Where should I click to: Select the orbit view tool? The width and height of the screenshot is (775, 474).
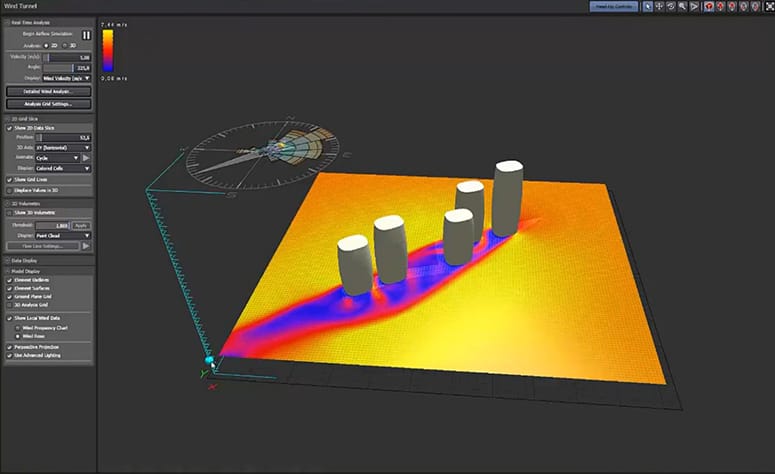671,6
